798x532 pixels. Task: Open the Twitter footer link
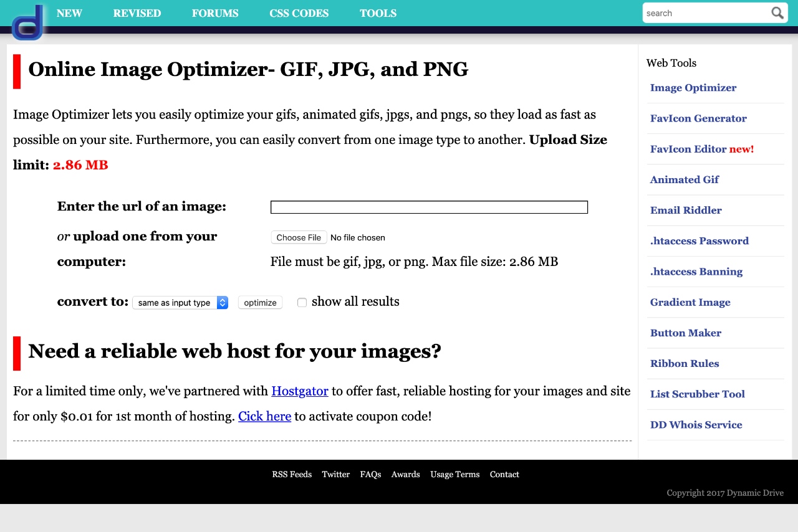[x=336, y=475]
